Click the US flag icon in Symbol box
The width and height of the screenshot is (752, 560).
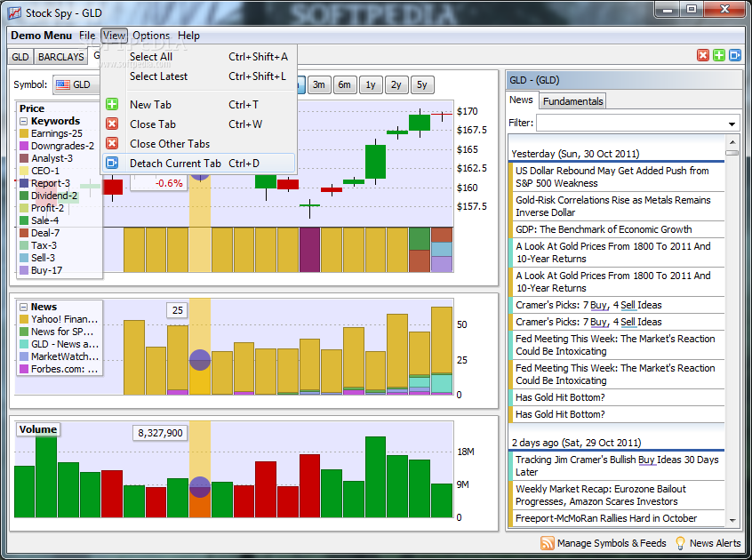(63, 84)
